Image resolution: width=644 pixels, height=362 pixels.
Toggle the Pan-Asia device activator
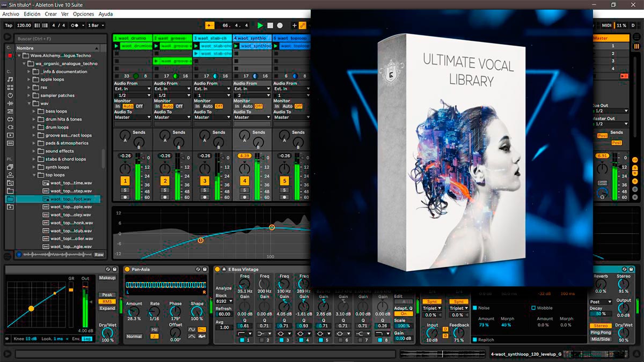[x=127, y=269]
